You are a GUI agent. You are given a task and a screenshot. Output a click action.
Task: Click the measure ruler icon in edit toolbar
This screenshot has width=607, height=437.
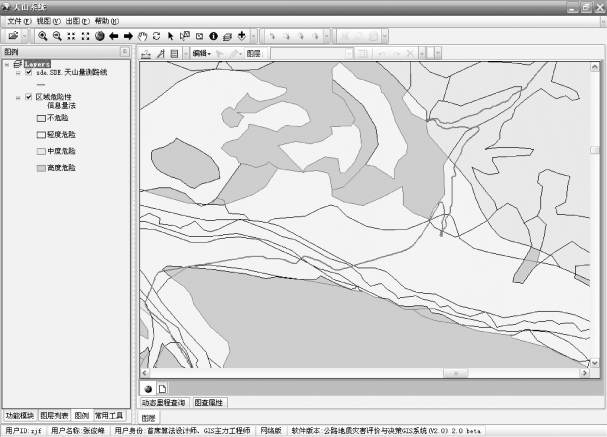coord(146,54)
